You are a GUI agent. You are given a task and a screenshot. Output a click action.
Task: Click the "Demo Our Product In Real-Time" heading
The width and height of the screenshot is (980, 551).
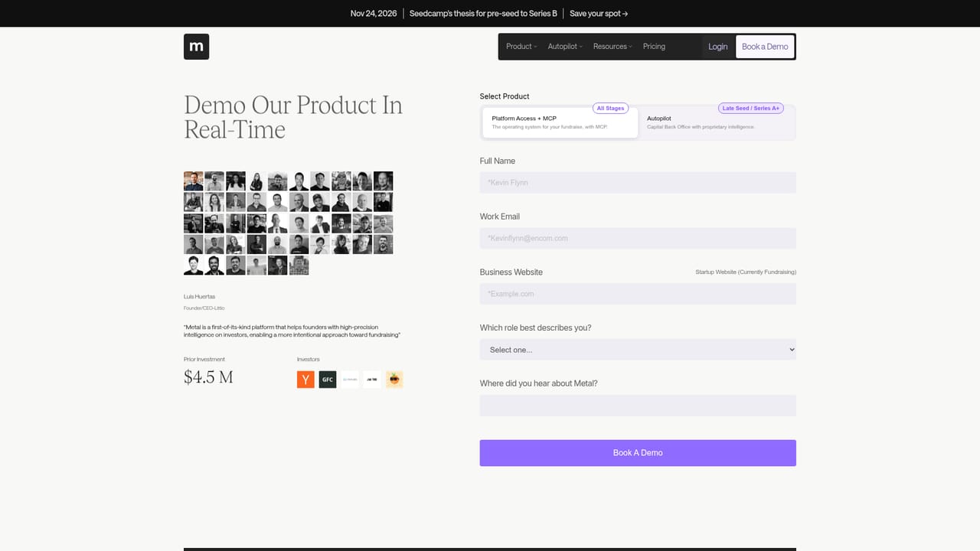point(293,117)
